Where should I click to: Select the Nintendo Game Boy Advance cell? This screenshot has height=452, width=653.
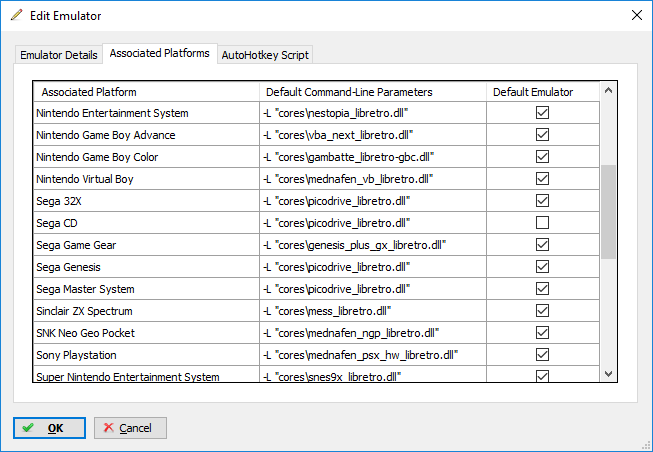pyautogui.click(x=146, y=135)
